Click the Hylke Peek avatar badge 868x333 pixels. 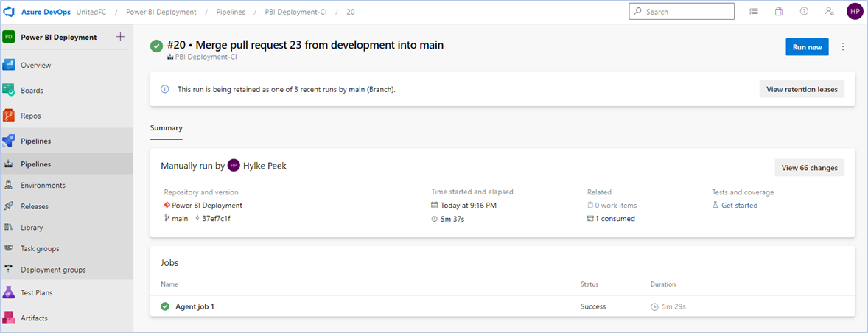(234, 165)
